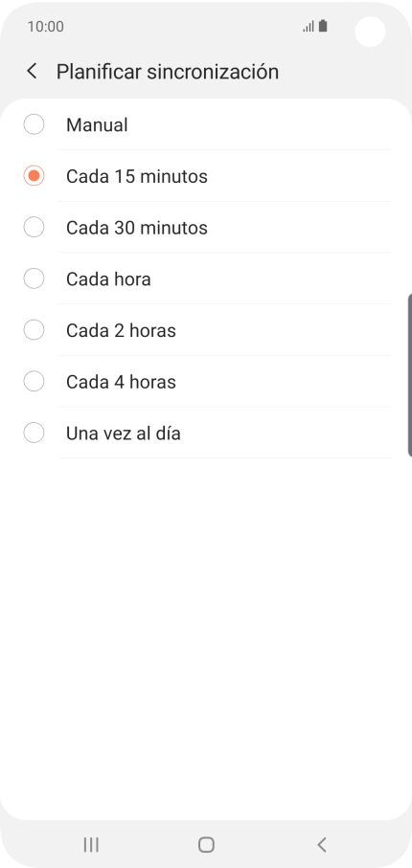This screenshot has width=412, height=868.
Task: Click the Cada hora option text
Action: coord(108,279)
